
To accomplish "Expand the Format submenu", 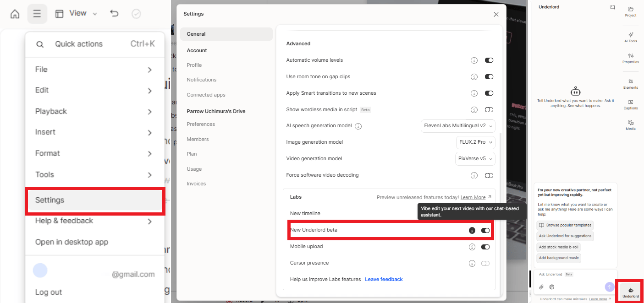I will (95, 154).
